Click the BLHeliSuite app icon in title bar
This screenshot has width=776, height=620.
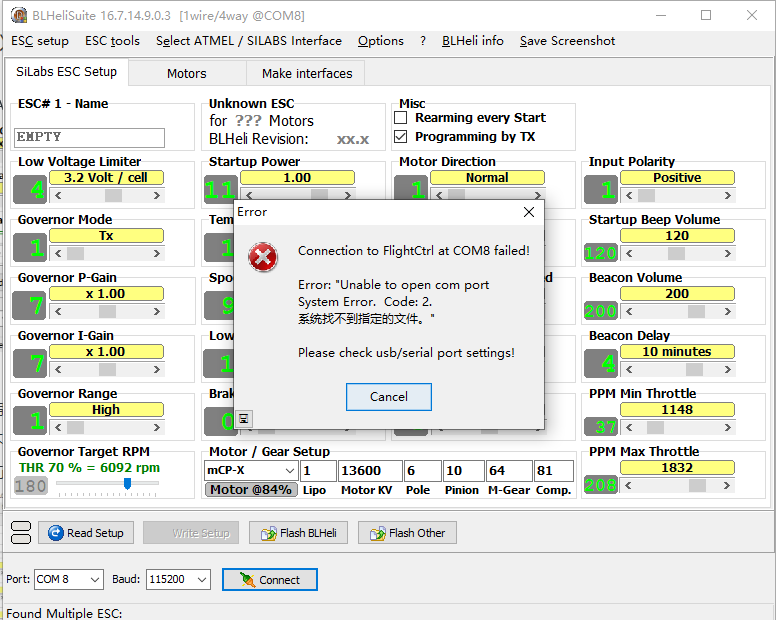tap(19, 15)
